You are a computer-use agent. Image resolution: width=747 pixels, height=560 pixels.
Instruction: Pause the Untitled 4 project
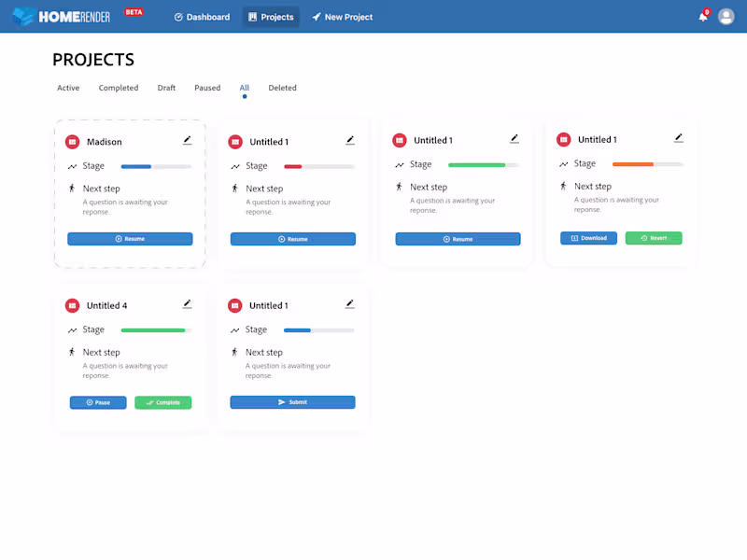coord(98,402)
